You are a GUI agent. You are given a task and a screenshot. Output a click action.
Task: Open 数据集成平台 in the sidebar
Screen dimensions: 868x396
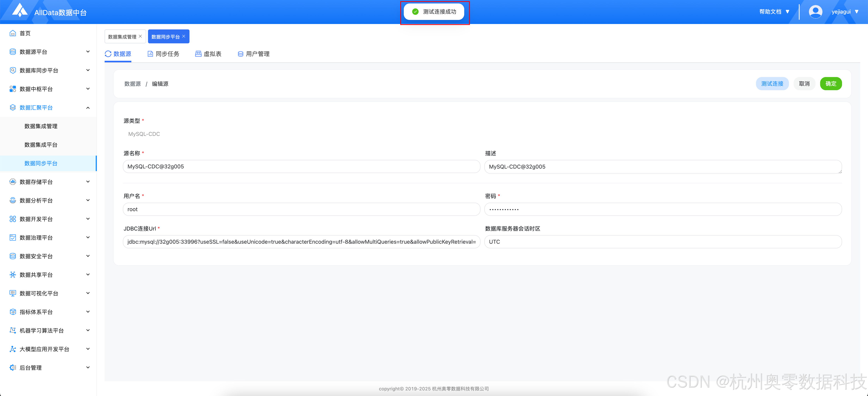click(41, 145)
